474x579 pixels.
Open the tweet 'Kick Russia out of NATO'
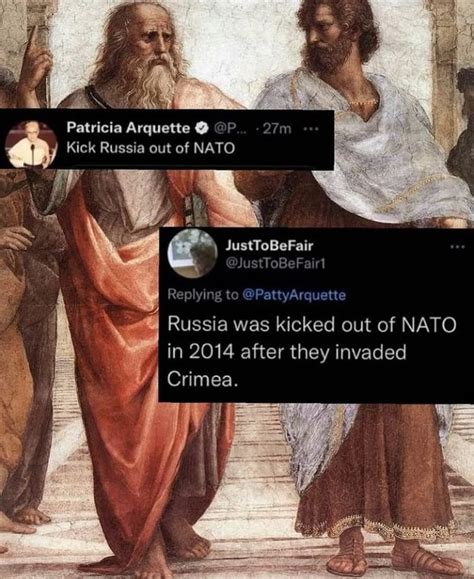point(151,148)
